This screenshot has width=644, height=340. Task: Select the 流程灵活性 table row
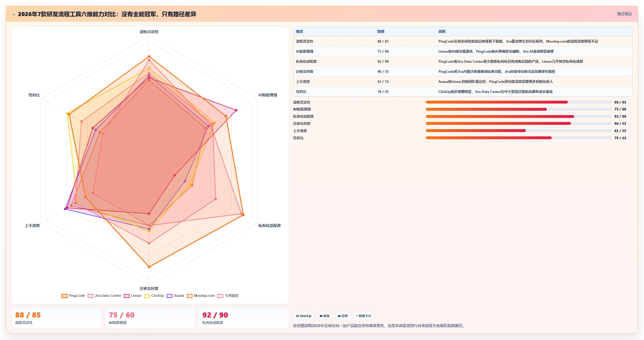463,41
